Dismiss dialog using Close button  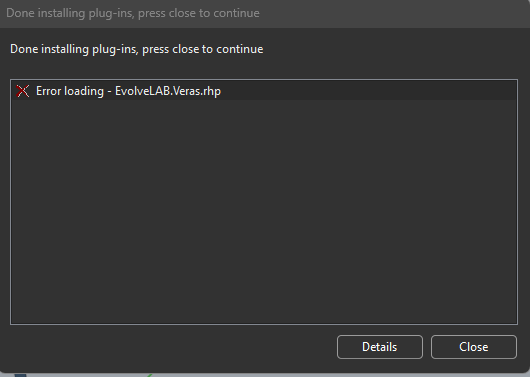coord(474,347)
